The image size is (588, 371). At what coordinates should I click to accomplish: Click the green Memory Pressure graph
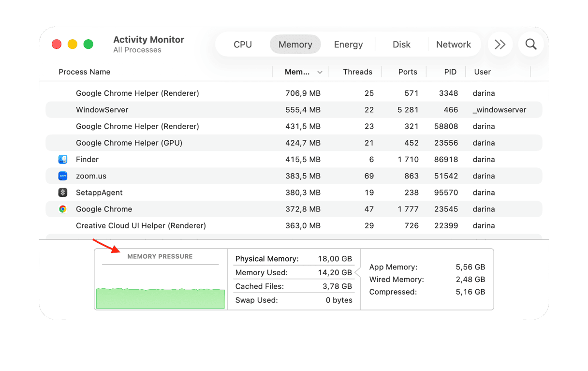[161, 298]
